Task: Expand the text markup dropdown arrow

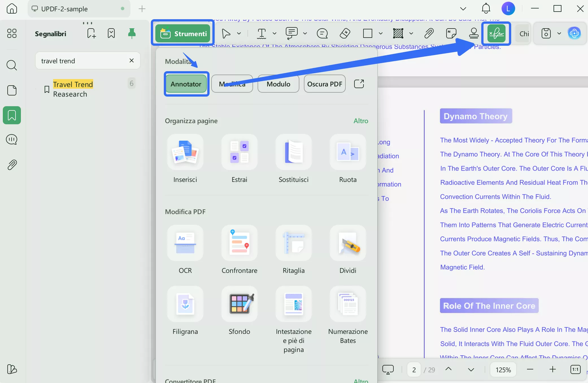Action: pos(274,34)
